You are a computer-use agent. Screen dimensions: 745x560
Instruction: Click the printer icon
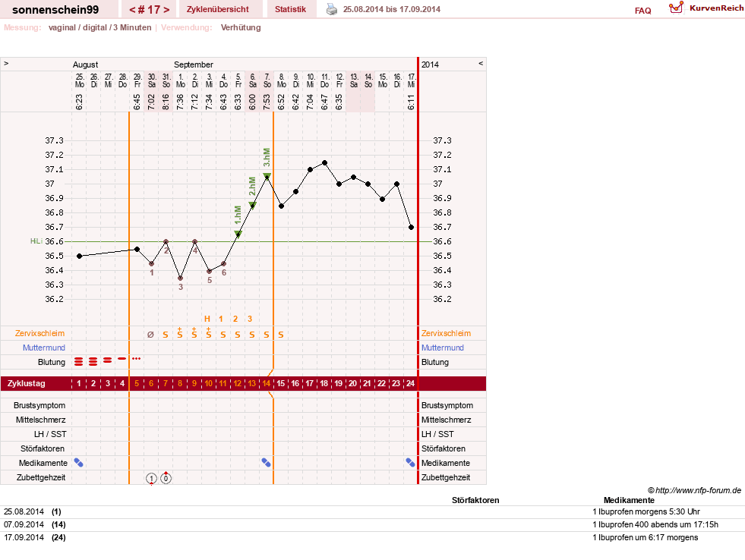pyautogui.click(x=332, y=9)
